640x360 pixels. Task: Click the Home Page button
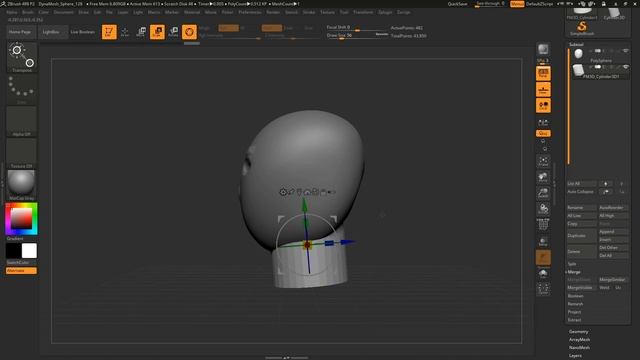pos(20,32)
